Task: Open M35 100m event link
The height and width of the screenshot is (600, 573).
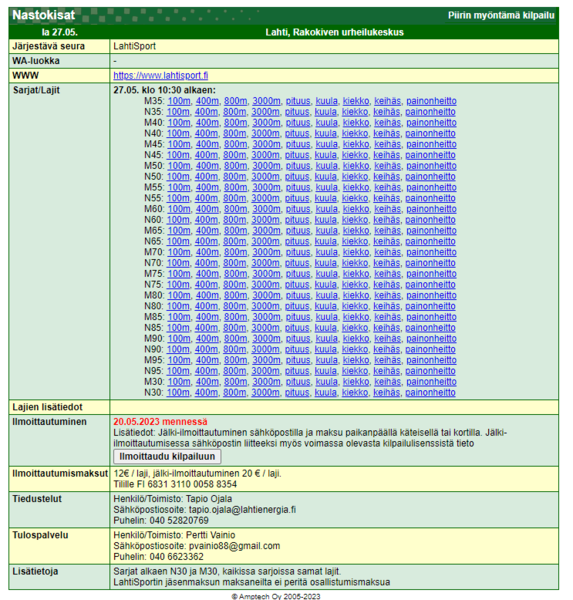Action: [x=179, y=101]
